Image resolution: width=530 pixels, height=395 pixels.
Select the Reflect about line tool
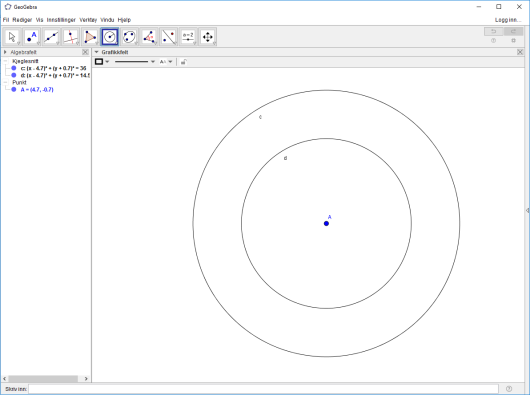click(x=168, y=37)
